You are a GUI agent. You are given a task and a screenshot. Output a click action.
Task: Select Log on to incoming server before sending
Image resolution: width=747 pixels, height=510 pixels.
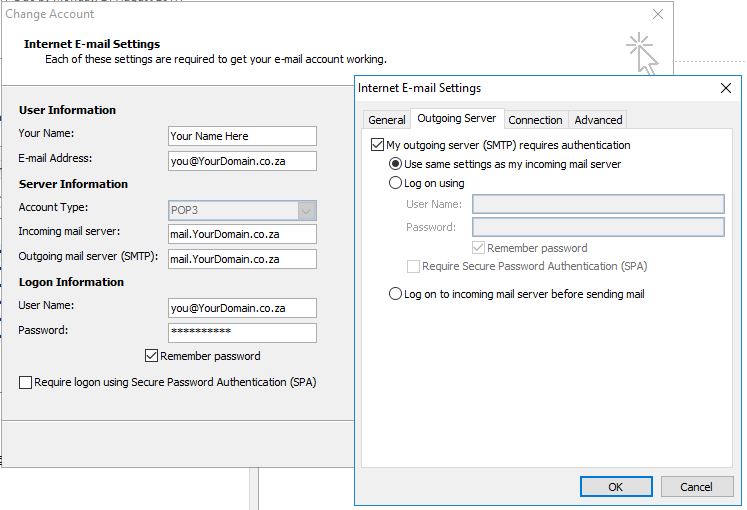pyautogui.click(x=395, y=294)
